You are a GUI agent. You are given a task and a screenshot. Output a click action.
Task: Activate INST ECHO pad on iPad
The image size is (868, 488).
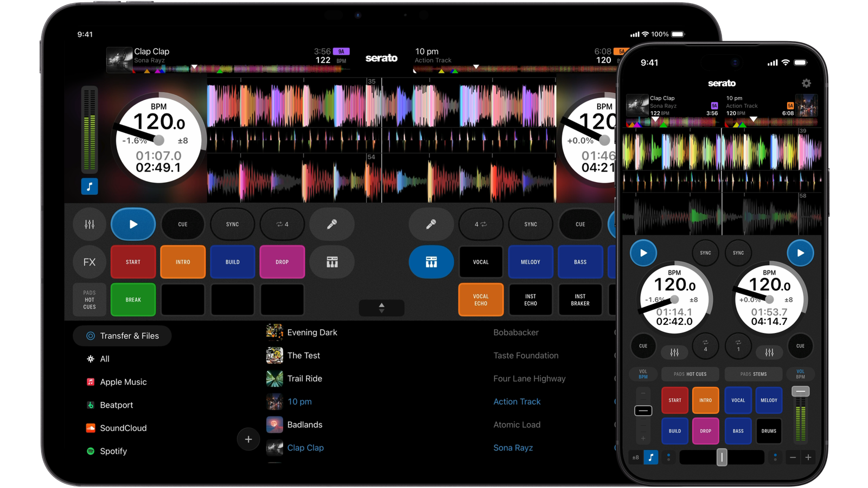click(531, 299)
